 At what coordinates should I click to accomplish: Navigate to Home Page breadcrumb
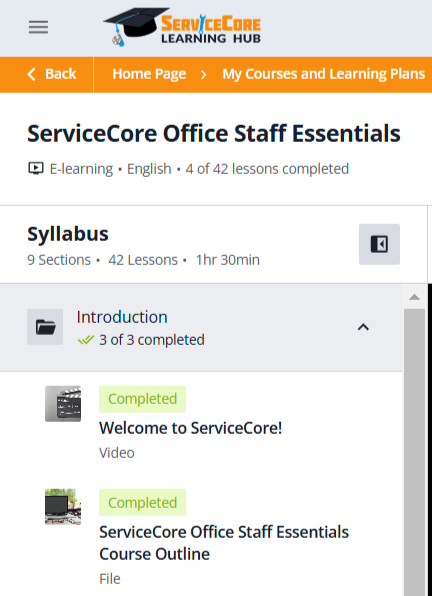(149, 74)
